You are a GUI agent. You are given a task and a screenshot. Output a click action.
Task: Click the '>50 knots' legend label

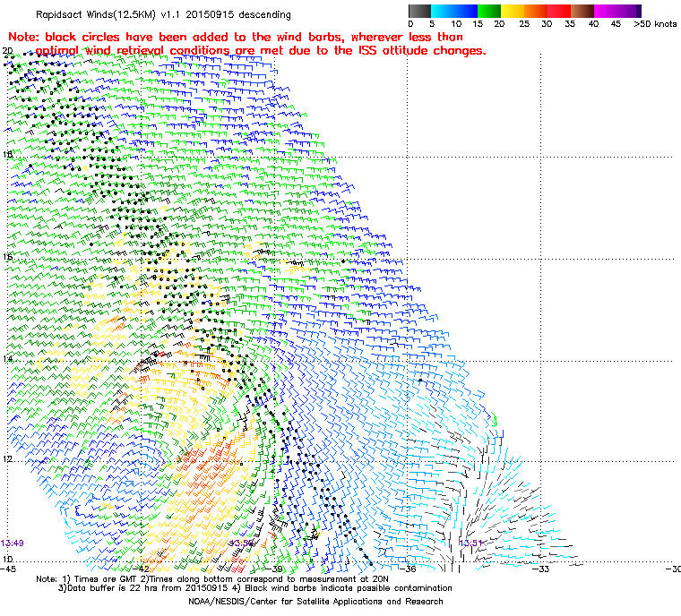click(655, 24)
